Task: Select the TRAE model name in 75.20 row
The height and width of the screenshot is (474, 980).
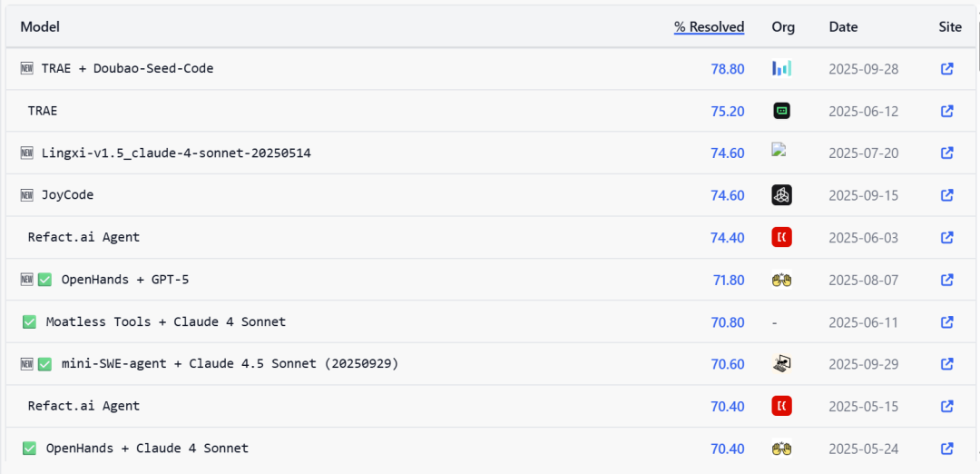Action: (43, 111)
